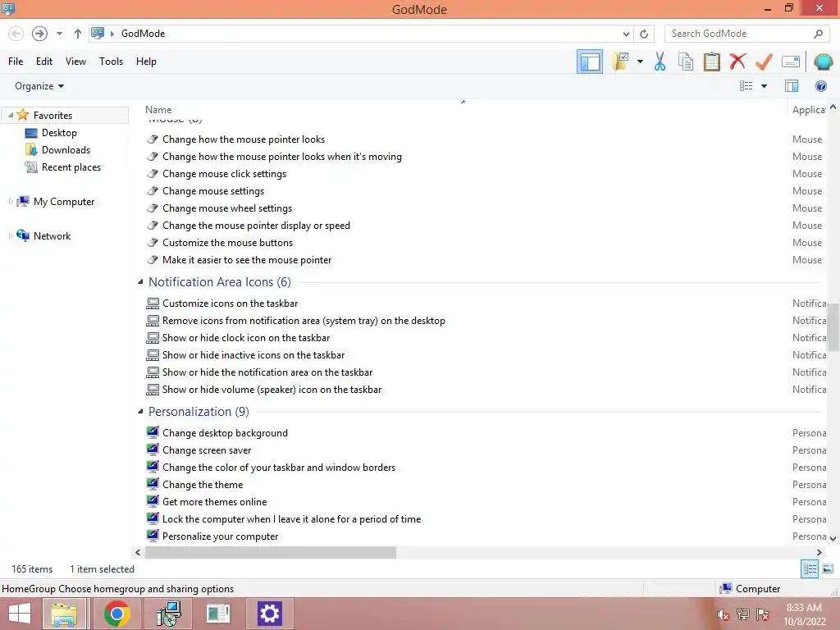Collapse the Notification Area Icons group

point(140,282)
